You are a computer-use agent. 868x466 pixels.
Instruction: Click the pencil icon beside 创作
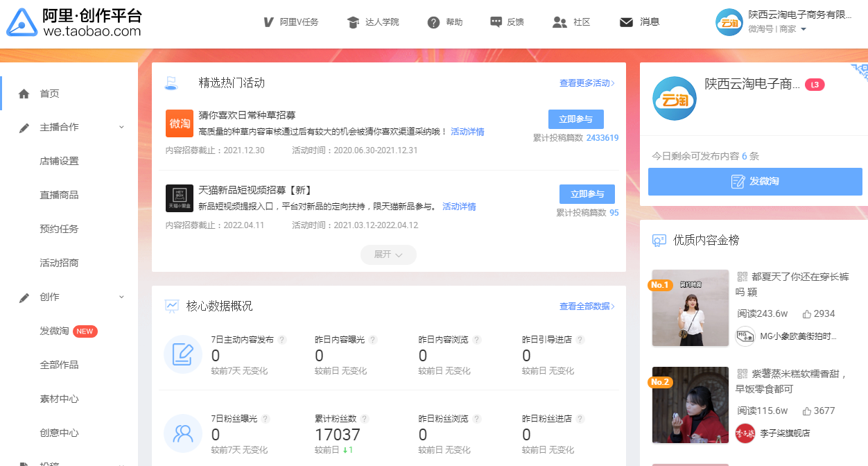(24, 297)
